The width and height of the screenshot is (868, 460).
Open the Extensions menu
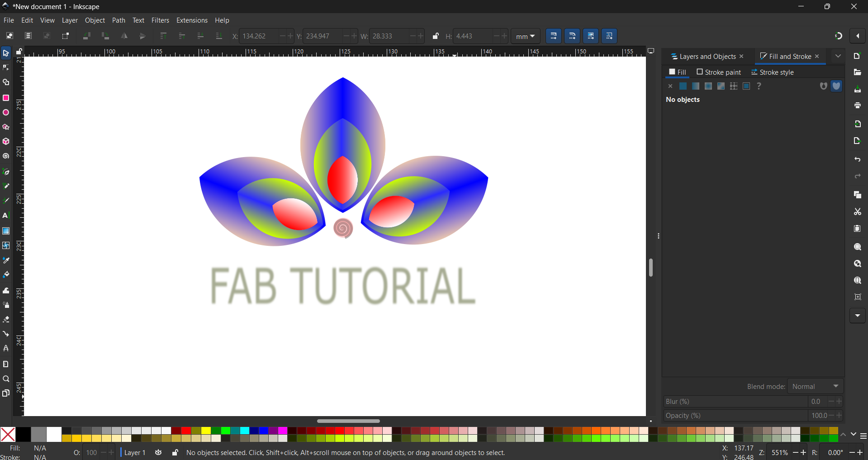pyautogui.click(x=192, y=20)
